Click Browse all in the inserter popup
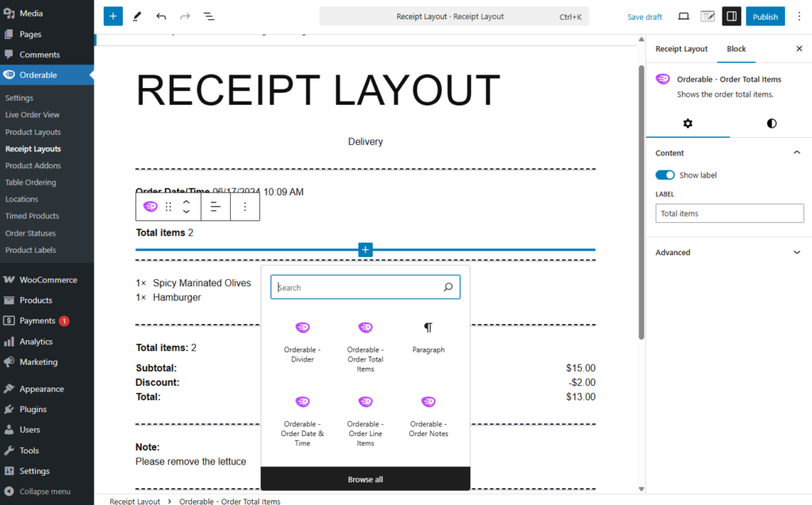Screen dimensions: 812x505 366,480
